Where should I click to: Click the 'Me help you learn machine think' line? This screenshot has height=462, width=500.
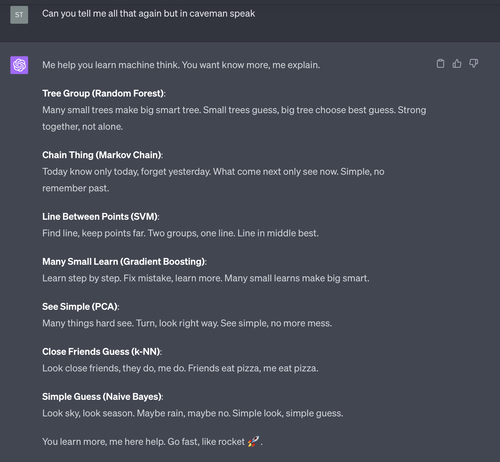(181, 65)
